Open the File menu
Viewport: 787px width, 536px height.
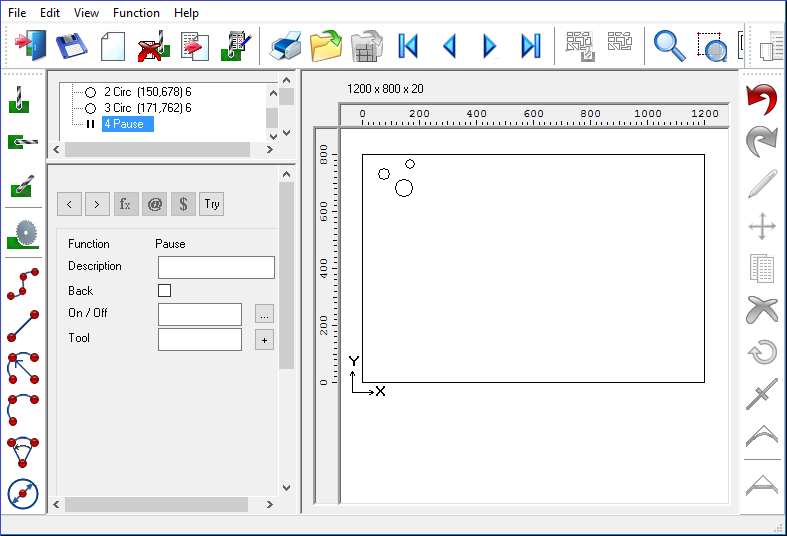(x=17, y=13)
